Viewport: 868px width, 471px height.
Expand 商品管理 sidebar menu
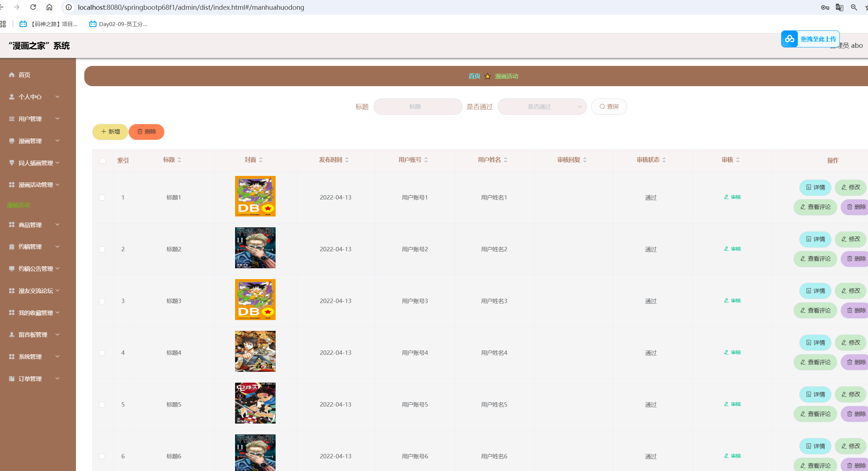point(38,225)
